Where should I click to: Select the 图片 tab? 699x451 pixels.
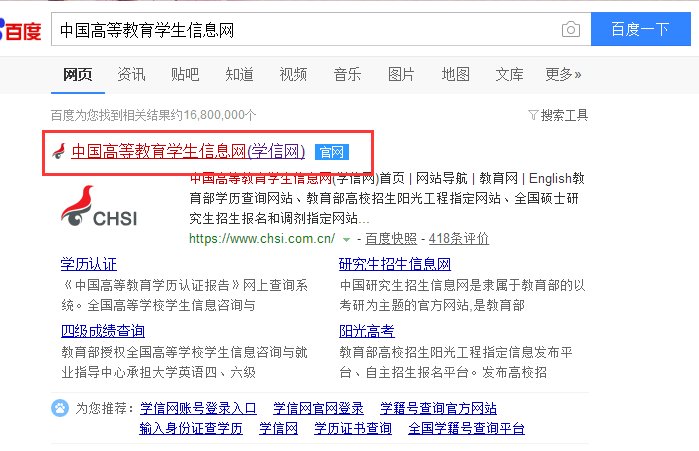401,74
